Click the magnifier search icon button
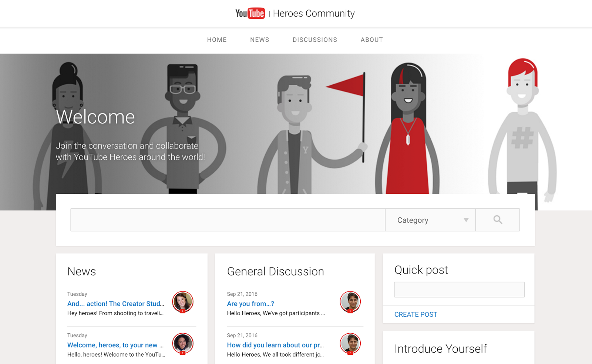The width and height of the screenshot is (592, 364). click(498, 220)
